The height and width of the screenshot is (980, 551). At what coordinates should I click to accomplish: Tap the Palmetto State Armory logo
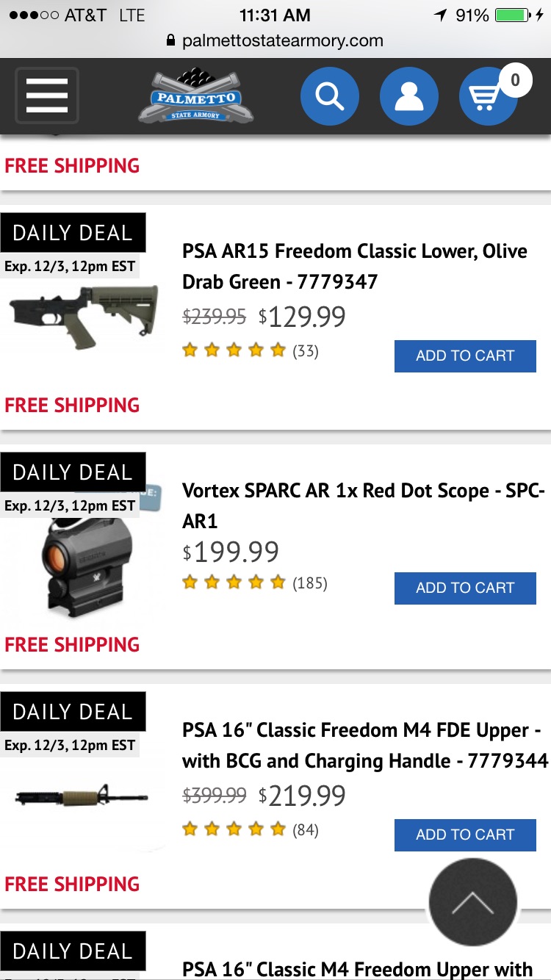tap(196, 96)
